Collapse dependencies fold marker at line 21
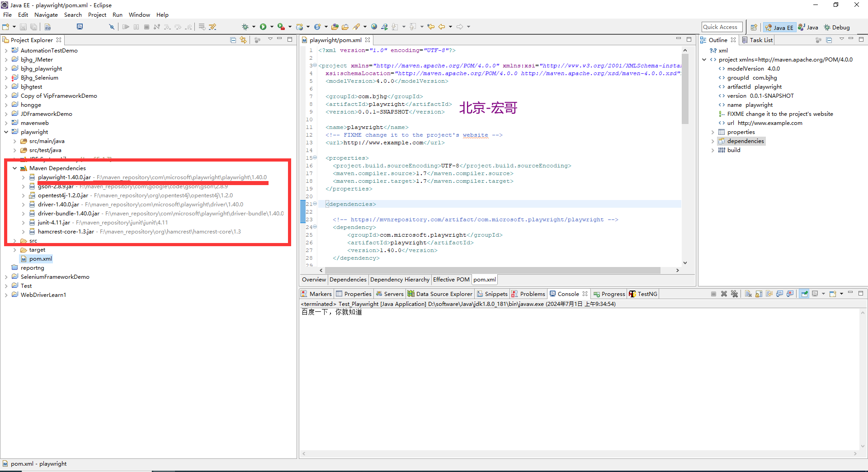This screenshot has width=868, height=472. pos(315,204)
